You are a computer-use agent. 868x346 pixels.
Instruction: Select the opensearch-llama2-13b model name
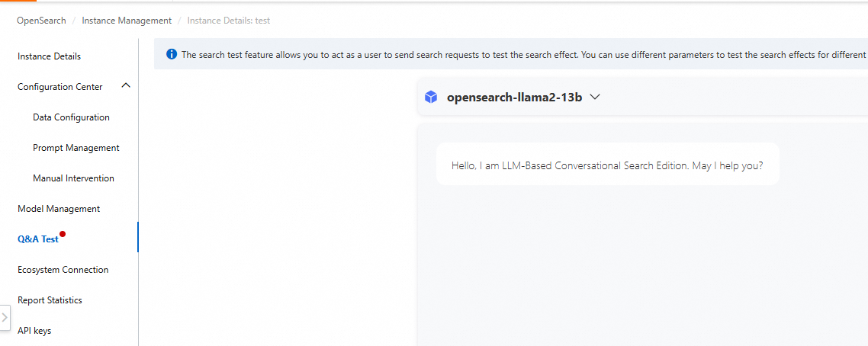coord(514,98)
